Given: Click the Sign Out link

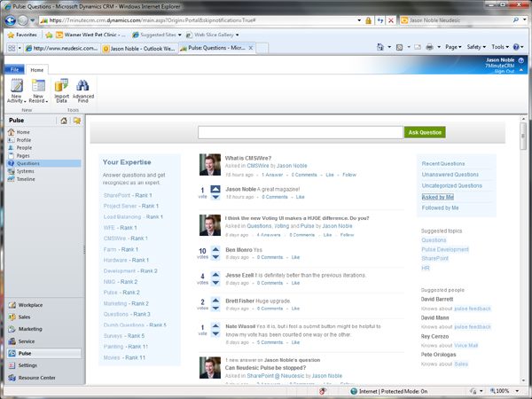Looking at the screenshot, I should [505, 71].
